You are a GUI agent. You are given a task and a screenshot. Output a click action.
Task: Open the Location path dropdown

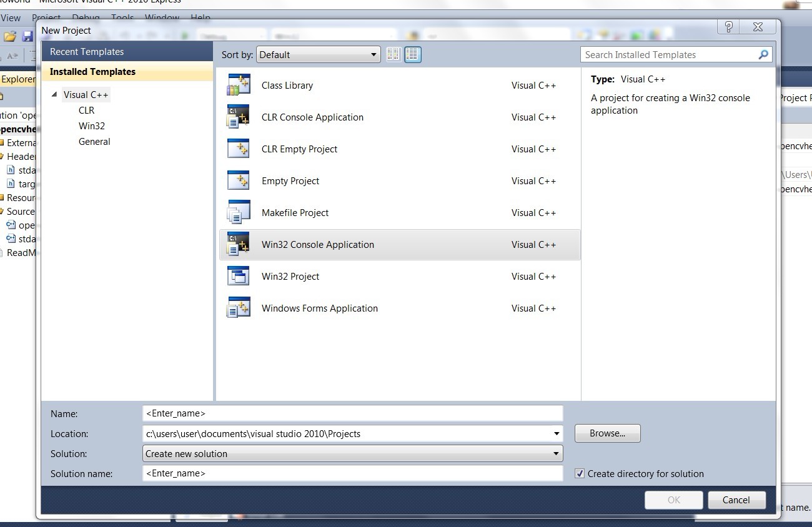coord(555,433)
